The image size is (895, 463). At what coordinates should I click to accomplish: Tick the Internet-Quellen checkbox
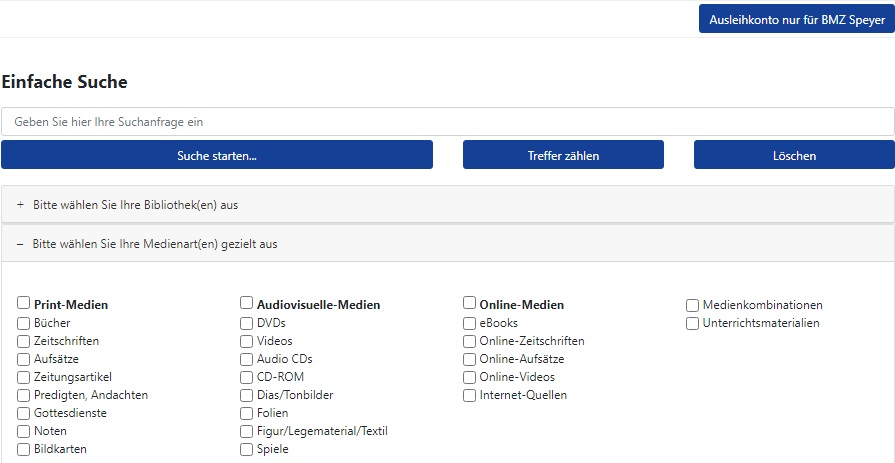point(469,396)
